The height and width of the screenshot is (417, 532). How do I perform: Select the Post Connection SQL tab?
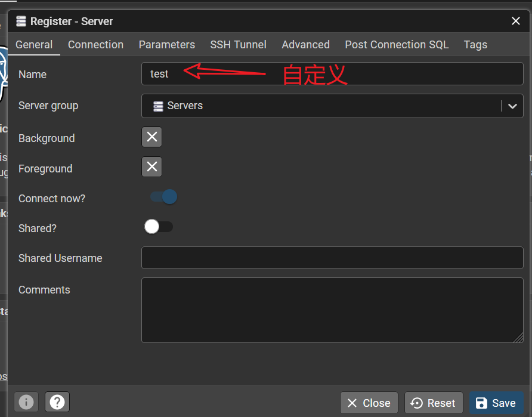pyautogui.click(x=397, y=45)
